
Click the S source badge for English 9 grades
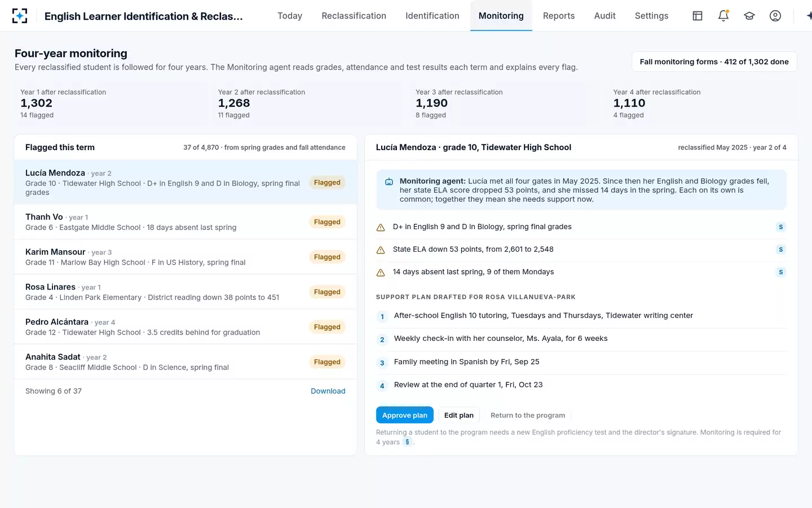(x=781, y=227)
